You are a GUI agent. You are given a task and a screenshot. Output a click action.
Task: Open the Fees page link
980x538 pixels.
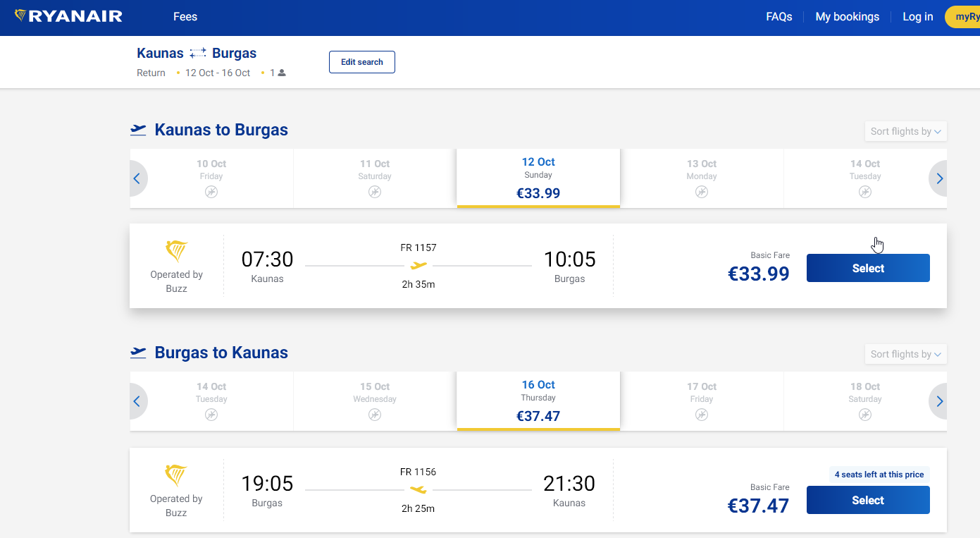pos(185,17)
